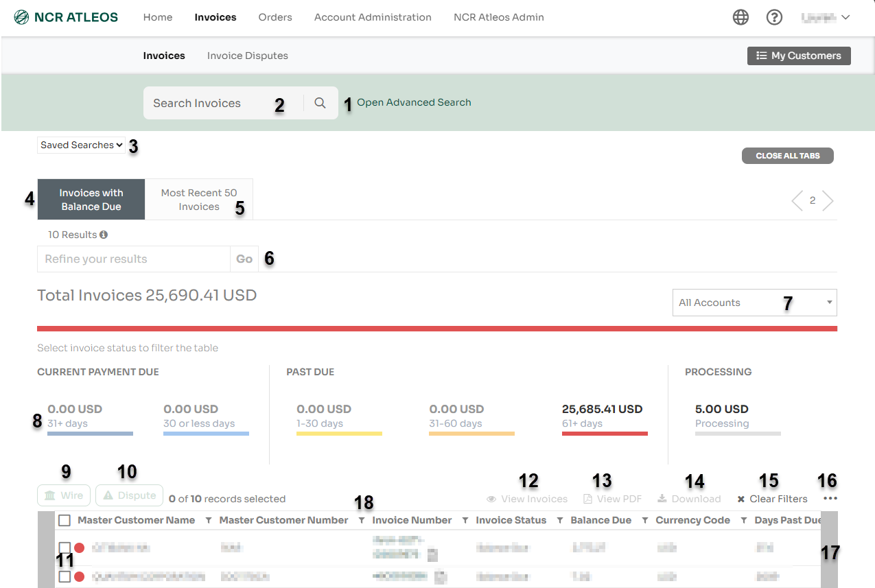Select the red 61+ days past due bar
Viewport: 875px width, 588px height.
pyautogui.click(x=605, y=414)
